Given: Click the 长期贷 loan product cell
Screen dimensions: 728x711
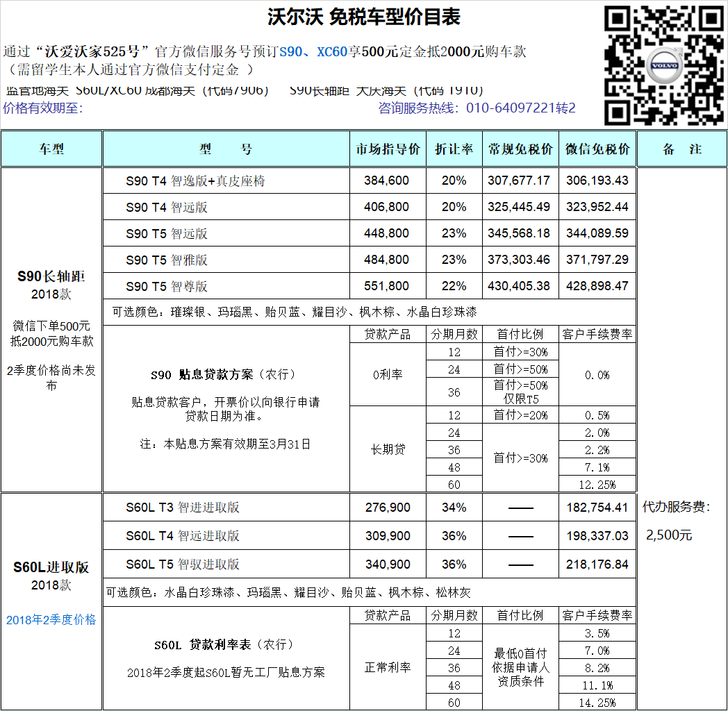Looking at the screenshot, I should 388,449.
